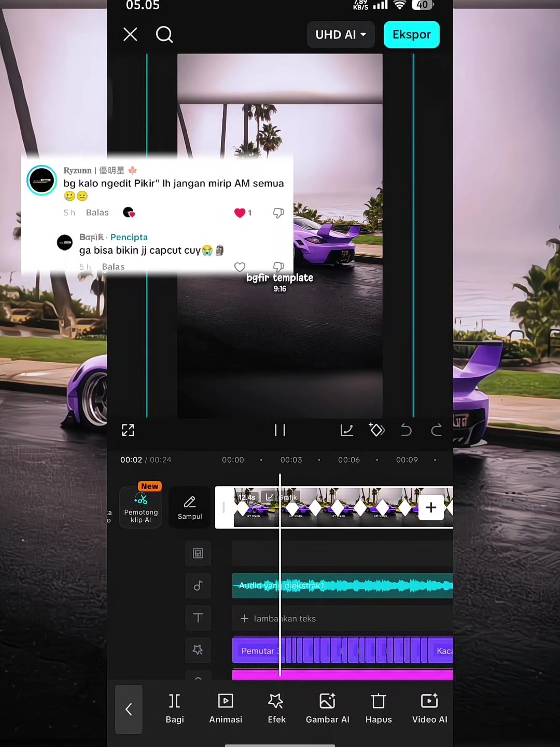
Task: Tap Hapus to delete the clip
Action: [379, 709]
